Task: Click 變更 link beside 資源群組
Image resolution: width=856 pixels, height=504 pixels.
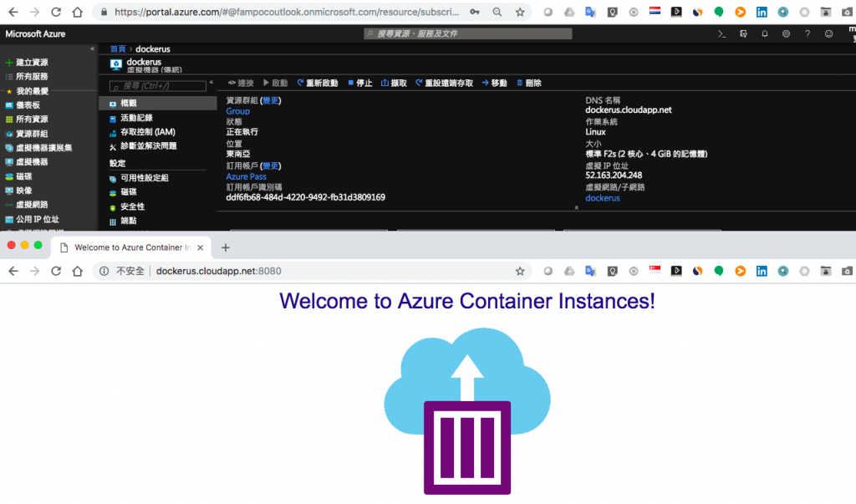Action: pos(270,100)
